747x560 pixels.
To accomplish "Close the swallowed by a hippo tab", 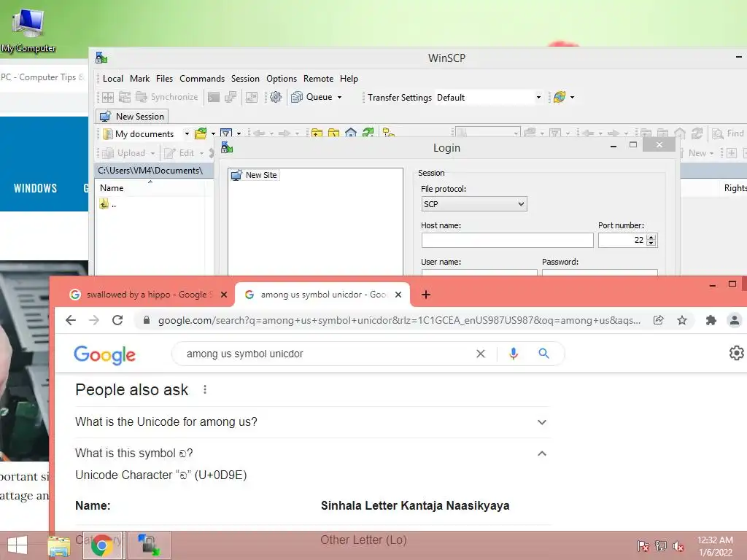I will coord(223,295).
